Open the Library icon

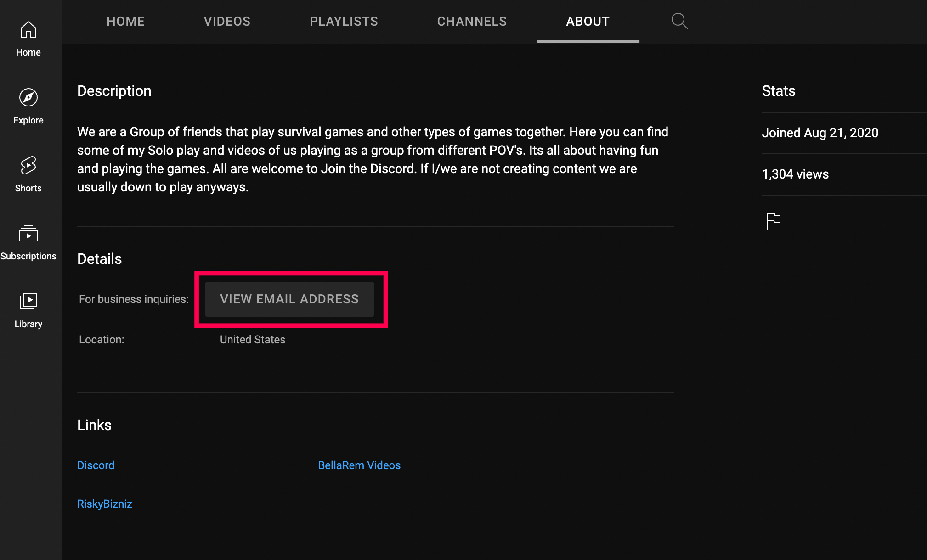coord(28,302)
